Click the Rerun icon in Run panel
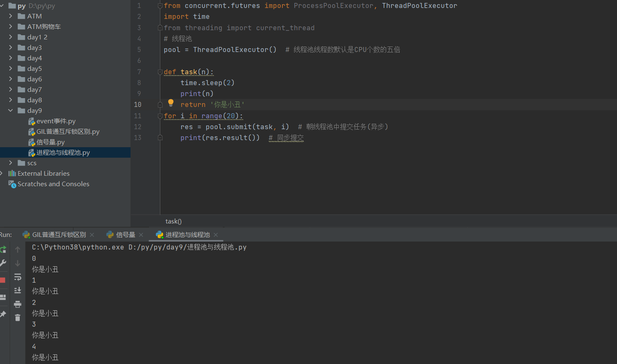Screen dimensions: 617x364 point(3,250)
